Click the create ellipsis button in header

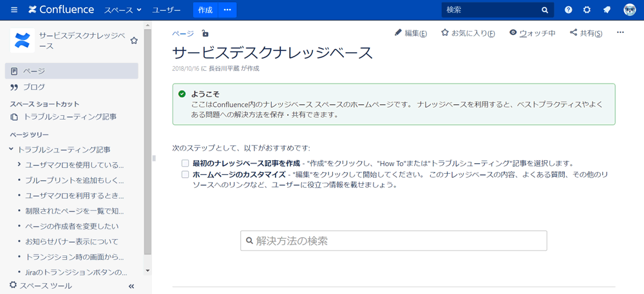227,10
